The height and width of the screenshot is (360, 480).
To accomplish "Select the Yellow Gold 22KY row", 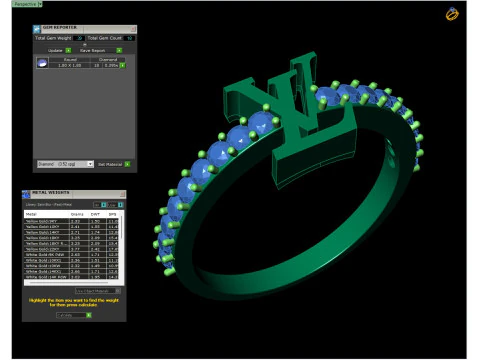I will (x=72, y=249).
